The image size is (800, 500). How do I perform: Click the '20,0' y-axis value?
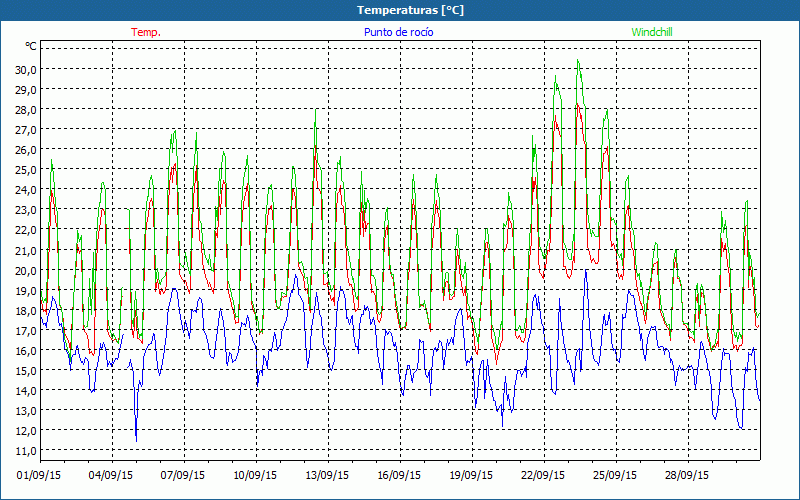[x=26, y=270]
